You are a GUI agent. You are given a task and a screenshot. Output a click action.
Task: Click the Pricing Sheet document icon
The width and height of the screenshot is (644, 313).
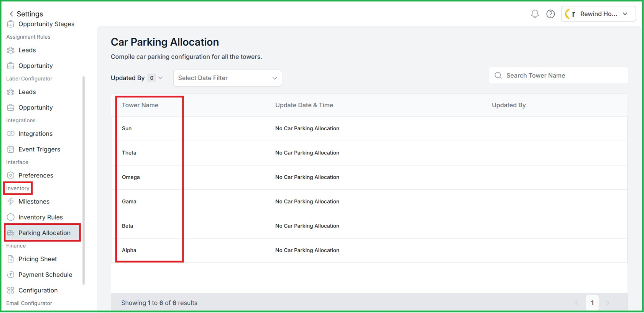[11, 259]
